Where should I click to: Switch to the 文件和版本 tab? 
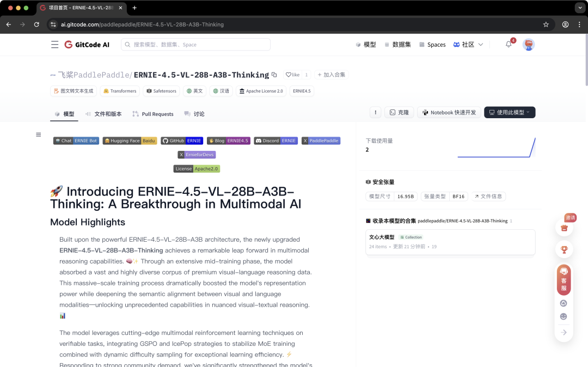[x=103, y=114]
